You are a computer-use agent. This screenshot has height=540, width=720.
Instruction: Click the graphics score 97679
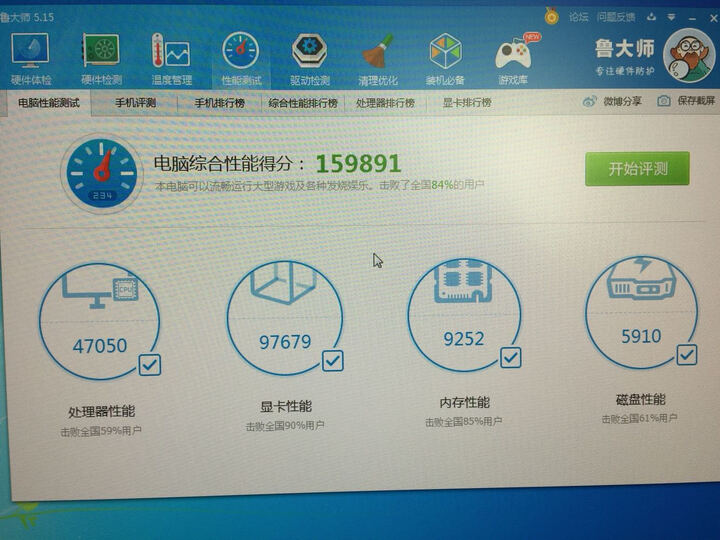(285, 342)
